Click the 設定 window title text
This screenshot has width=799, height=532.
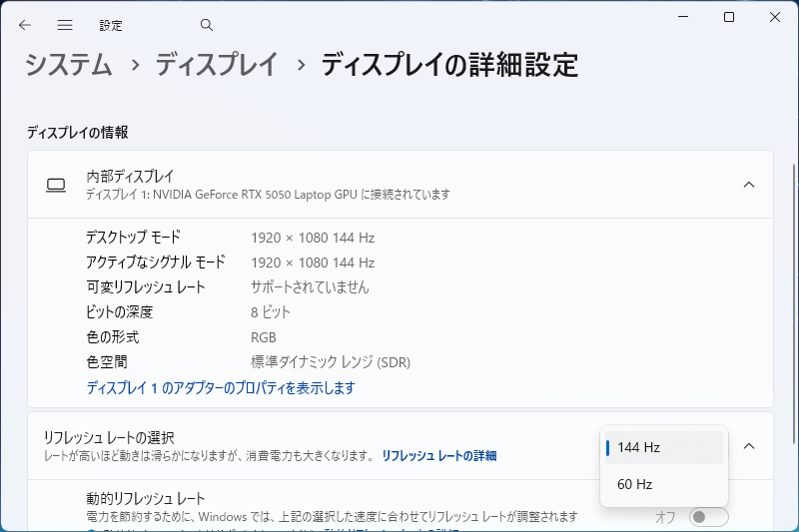tap(111, 26)
